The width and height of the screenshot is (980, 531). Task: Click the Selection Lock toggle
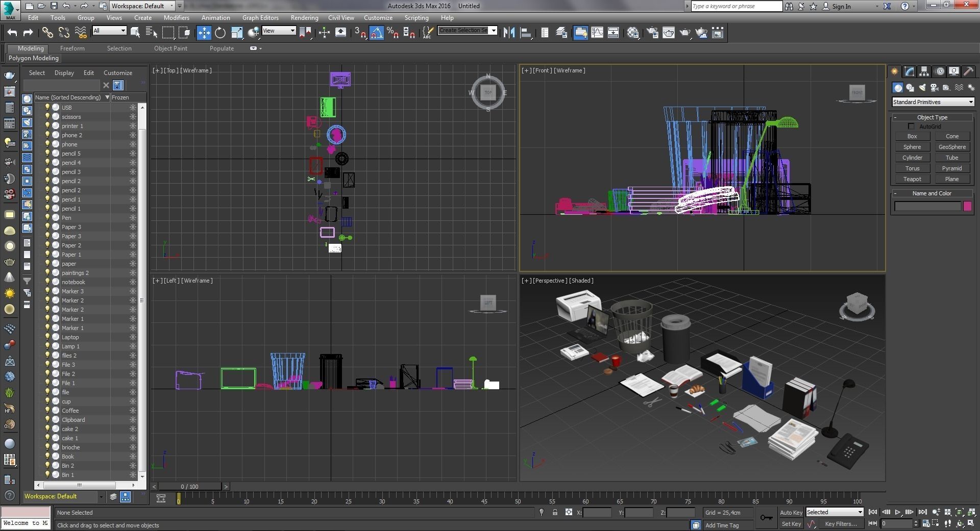click(x=555, y=512)
